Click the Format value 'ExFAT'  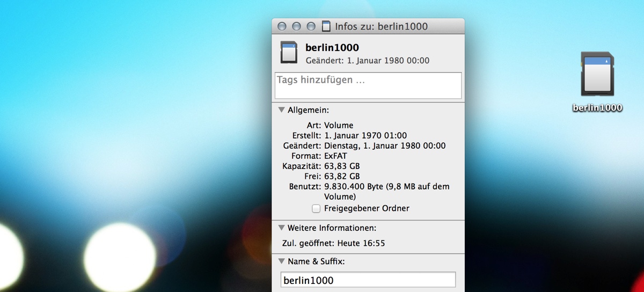335,156
